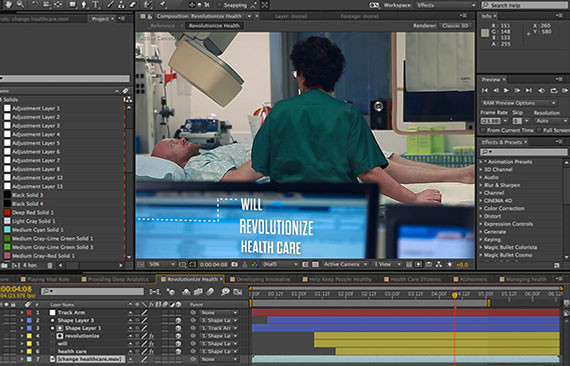Screen dimensions: 570x366
Task: Toggle 3D switch for Shape Layer 3
Action: point(178,320)
